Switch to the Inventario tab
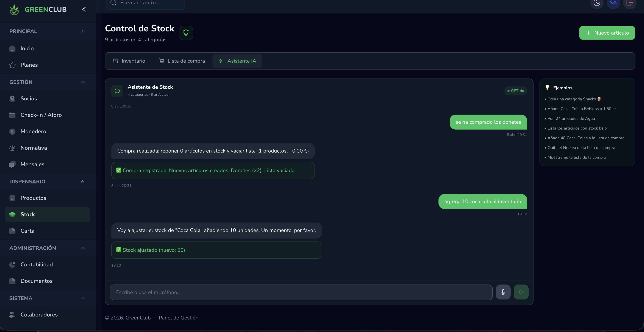 pyautogui.click(x=129, y=61)
